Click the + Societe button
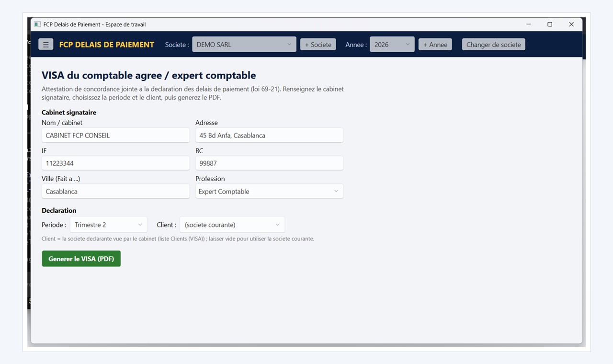This screenshot has width=613, height=364. point(318,45)
